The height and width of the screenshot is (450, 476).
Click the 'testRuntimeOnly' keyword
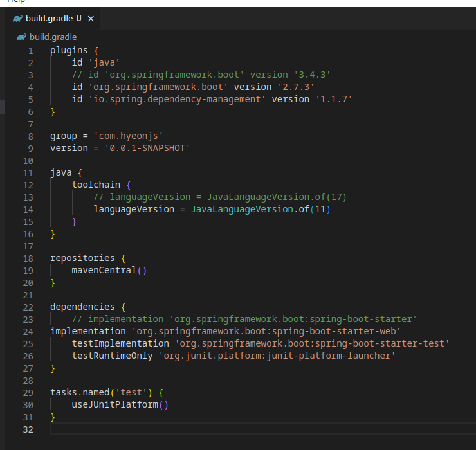[x=112, y=355]
